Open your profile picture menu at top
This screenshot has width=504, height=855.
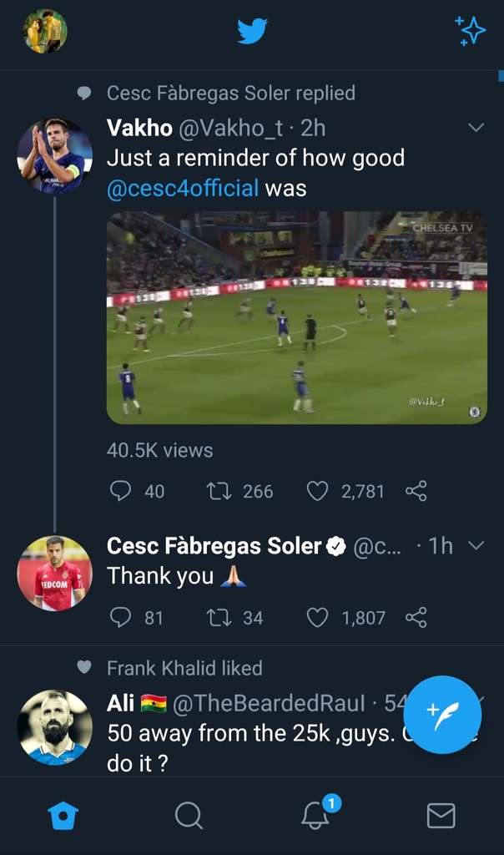(x=44, y=32)
